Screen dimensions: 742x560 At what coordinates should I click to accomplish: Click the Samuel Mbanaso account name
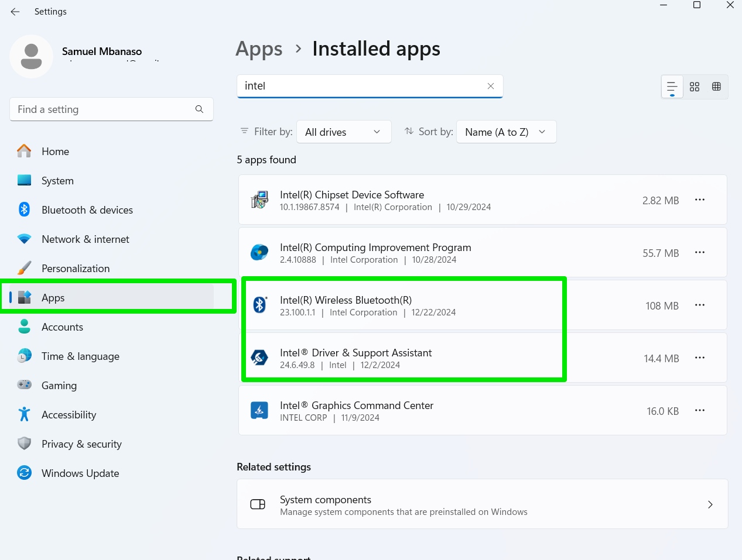pos(102,51)
